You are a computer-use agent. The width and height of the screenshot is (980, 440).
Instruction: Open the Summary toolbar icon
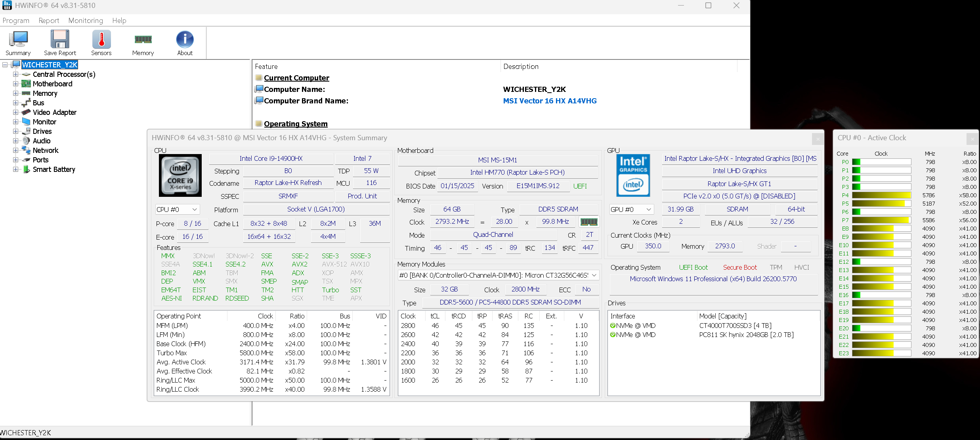point(18,43)
